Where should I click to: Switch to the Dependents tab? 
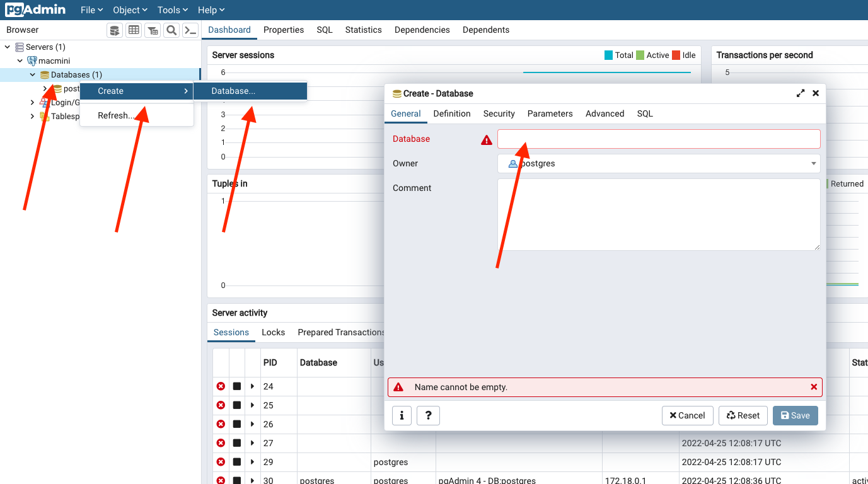tap(486, 30)
